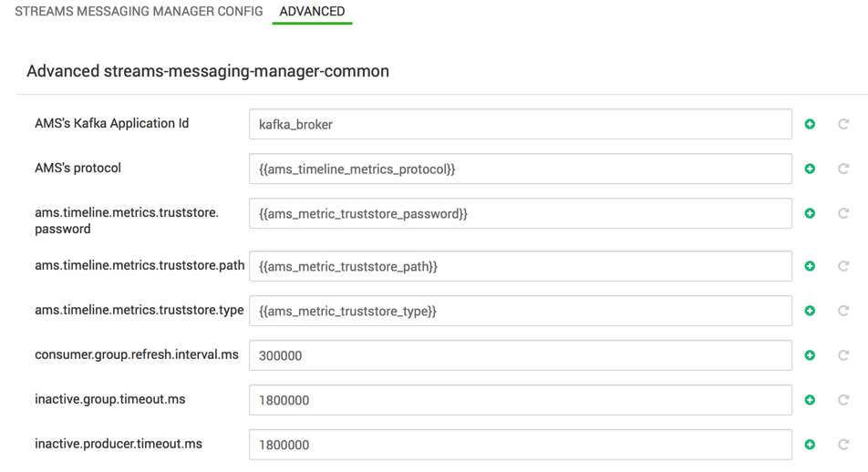Click green plus icon for consumer.group.refresh.interval.ms
Image resolution: width=868 pixels, height=472 pixels.
(810, 355)
